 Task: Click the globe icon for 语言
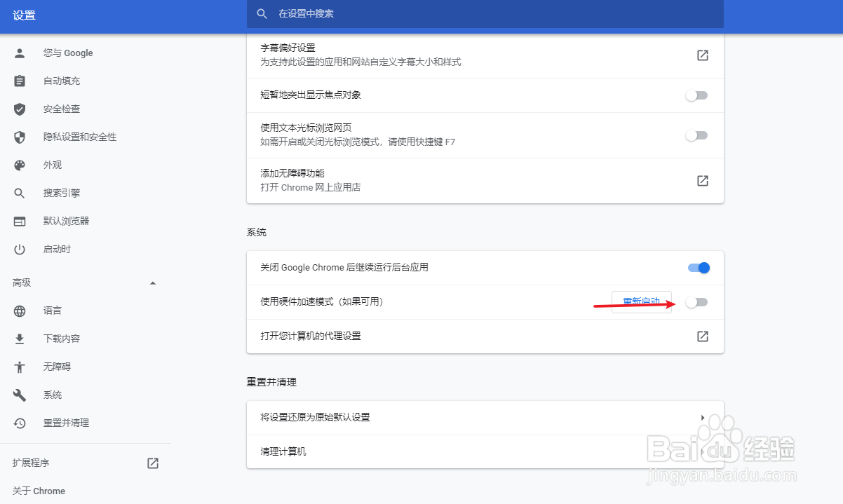(x=20, y=311)
